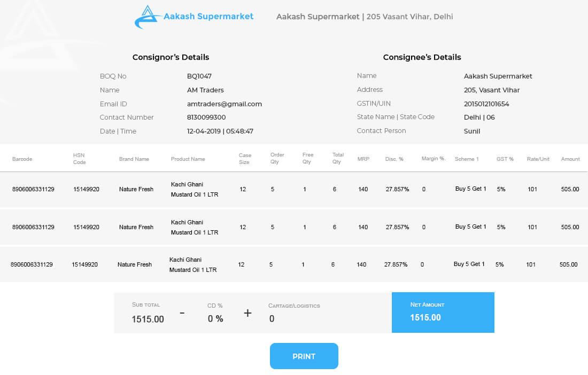Click the Cartage/Logistics value field

pos(272,319)
